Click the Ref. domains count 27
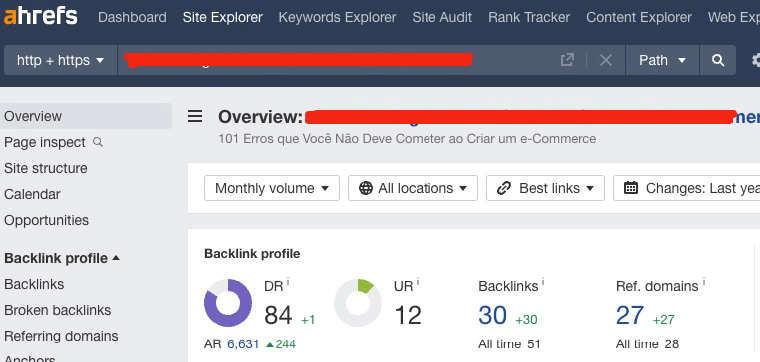The image size is (760, 362). 630,316
